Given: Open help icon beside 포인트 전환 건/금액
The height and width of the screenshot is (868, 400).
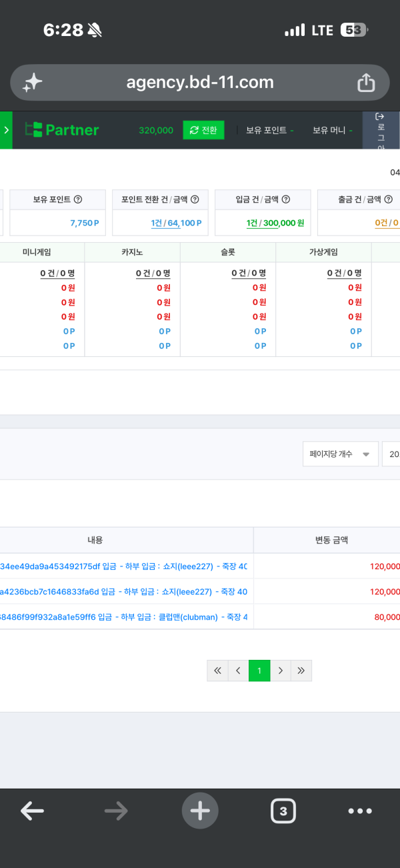Looking at the screenshot, I should [x=195, y=199].
